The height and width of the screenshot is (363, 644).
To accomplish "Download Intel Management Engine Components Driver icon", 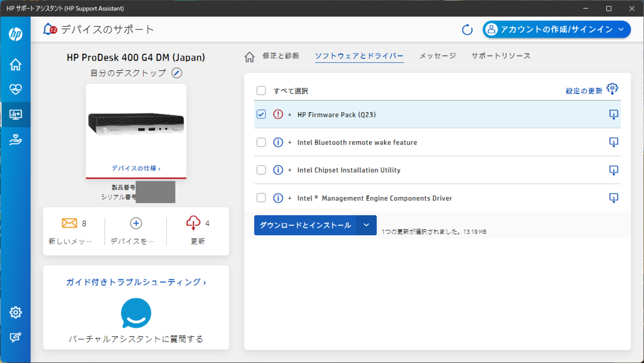I will point(614,198).
